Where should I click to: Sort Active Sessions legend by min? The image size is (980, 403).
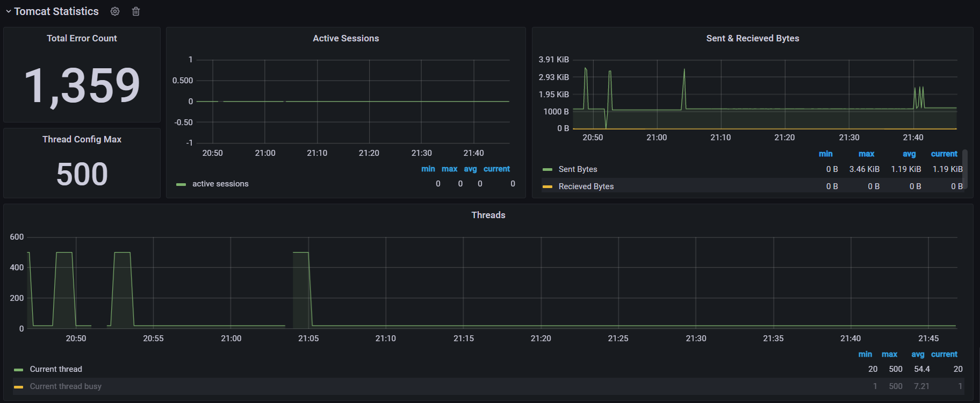(x=428, y=169)
